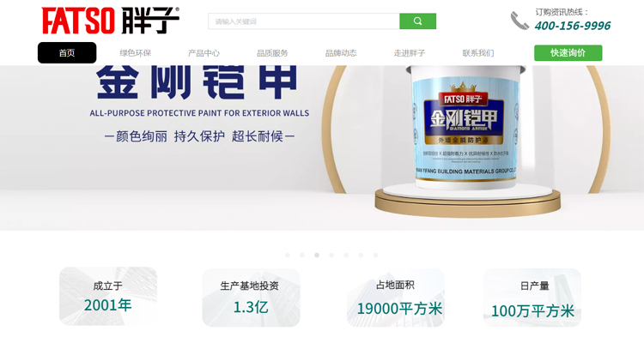Open the 绿色环保 menu item
The height and width of the screenshot is (349, 644).
[x=136, y=53]
